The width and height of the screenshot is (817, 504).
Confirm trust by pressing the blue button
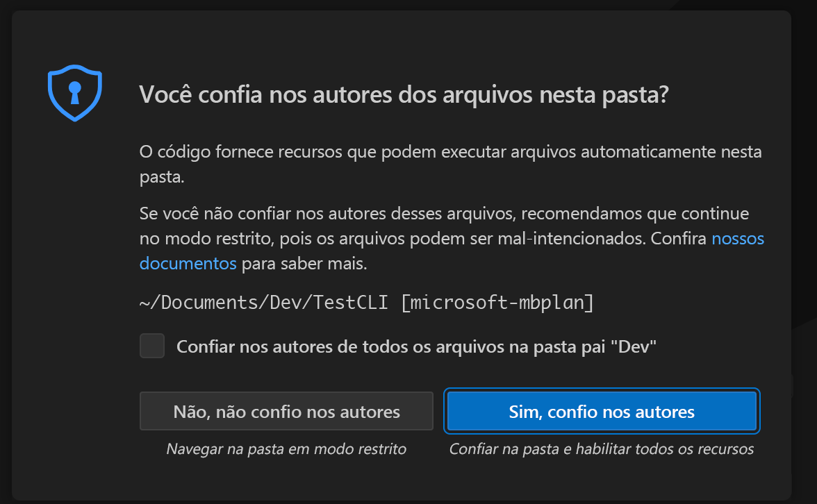602,411
